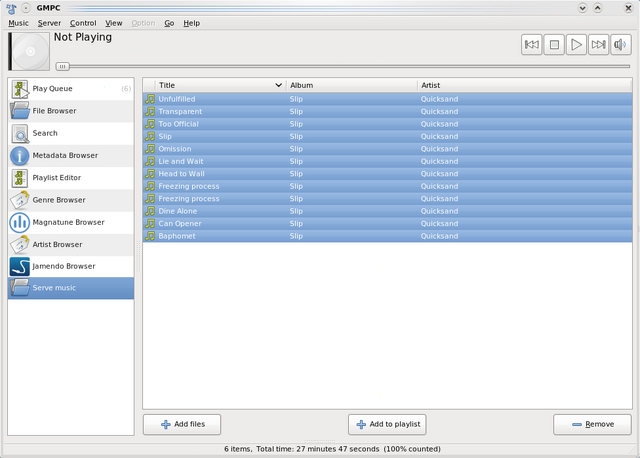Click the Add files button

182,425
